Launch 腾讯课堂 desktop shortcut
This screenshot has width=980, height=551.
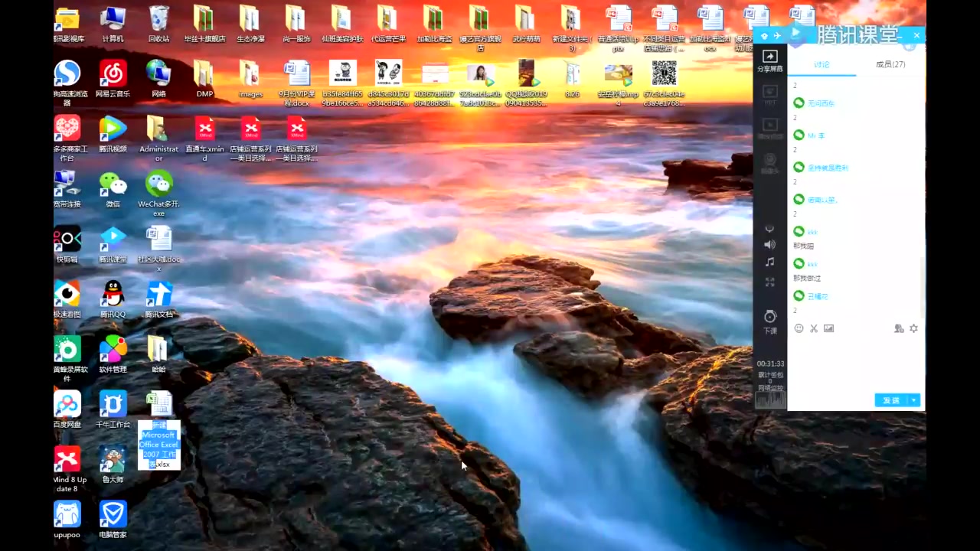point(113,244)
